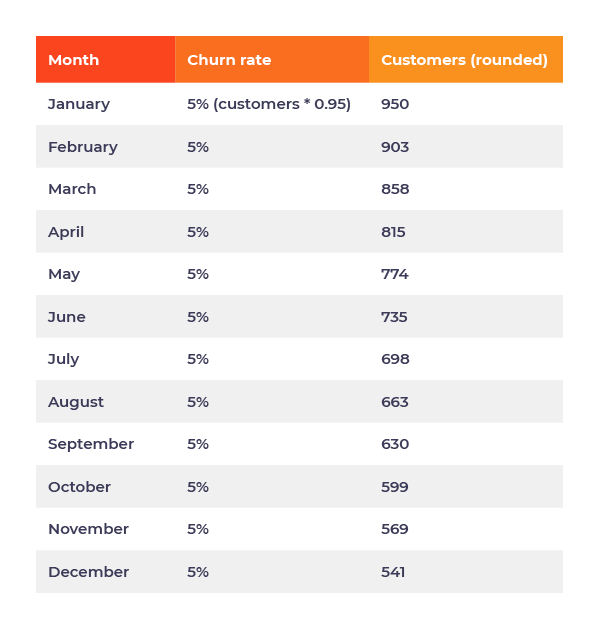Click the '5% (customers * 0.95)' cell
600x630 pixels.
tap(269, 104)
